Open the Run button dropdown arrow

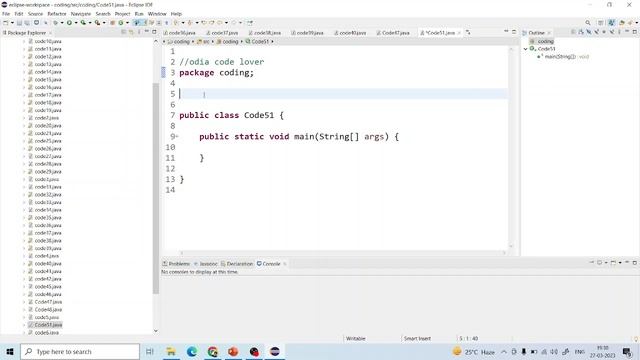[76, 23]
